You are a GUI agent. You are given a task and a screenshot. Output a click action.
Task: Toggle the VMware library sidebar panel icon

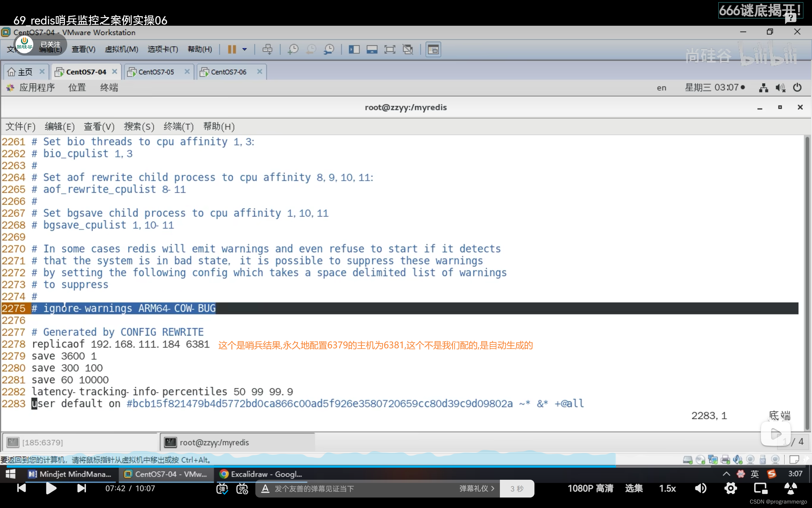(x=354, y=50)
